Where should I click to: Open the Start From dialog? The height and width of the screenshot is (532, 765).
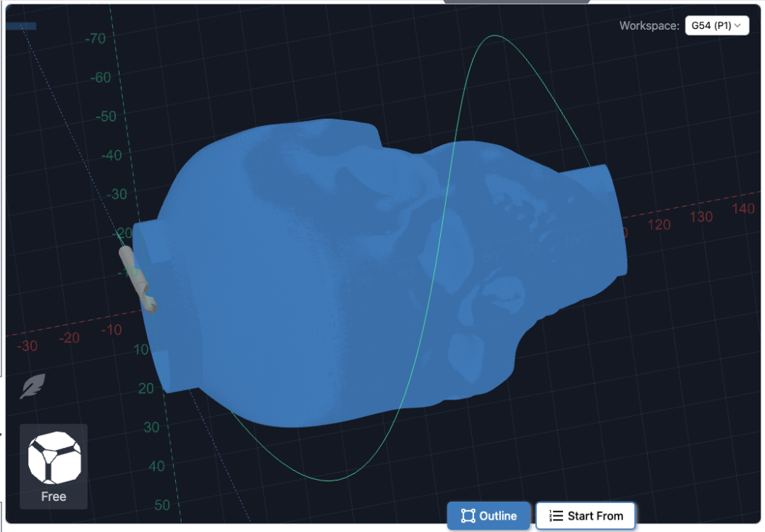point(586,516)
